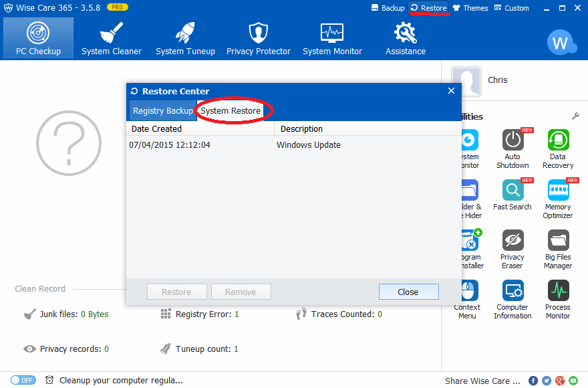
Task: Click Share Wise Care text
Action: point(482,381)
